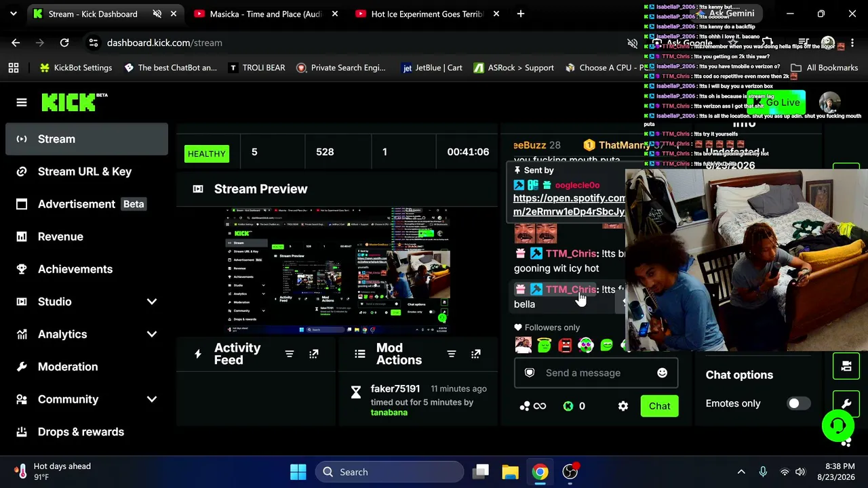
Task: Open the Stream section in sidebar
Action: point(87,139)
